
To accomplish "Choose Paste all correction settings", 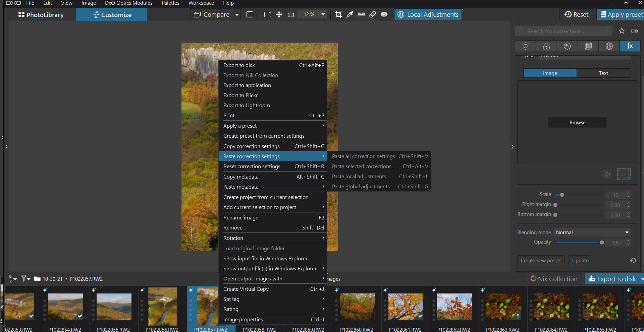I will point(363,156).
